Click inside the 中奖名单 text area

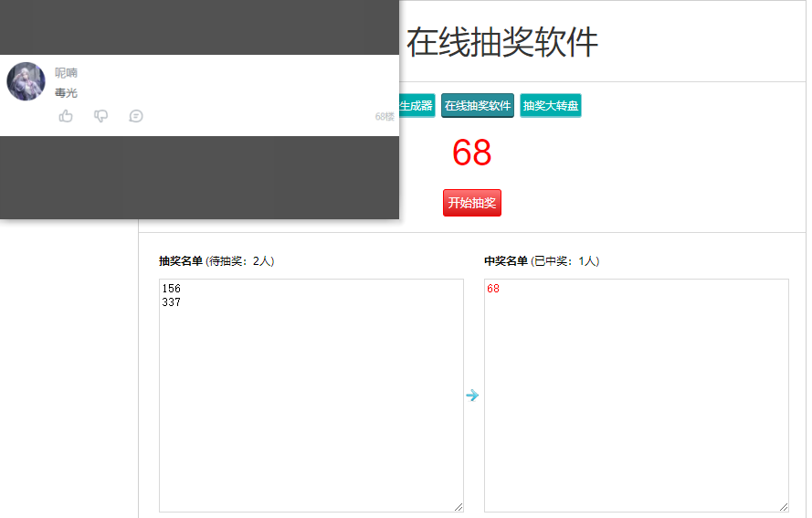coord(637,396)
